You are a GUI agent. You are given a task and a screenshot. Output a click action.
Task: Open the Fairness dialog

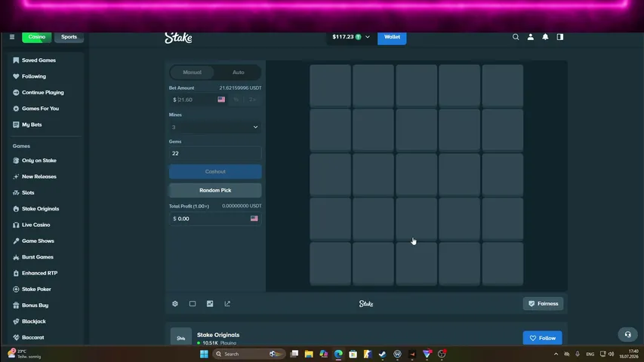(x=543, y=304)
